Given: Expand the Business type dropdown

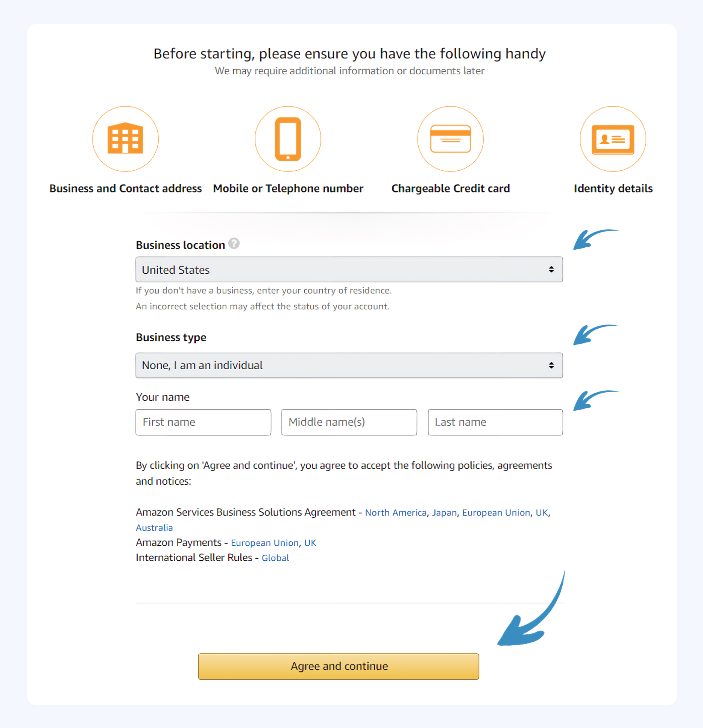Looking at the screenshot, I should point(348,365).
